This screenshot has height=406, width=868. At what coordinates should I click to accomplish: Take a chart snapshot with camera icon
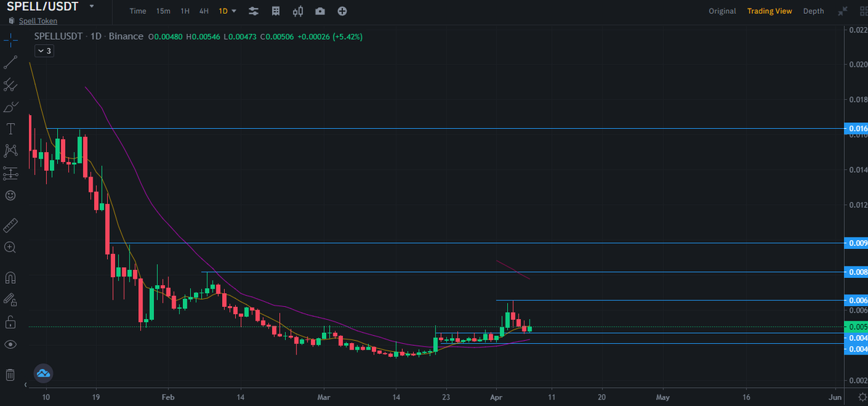pos(320,11)
